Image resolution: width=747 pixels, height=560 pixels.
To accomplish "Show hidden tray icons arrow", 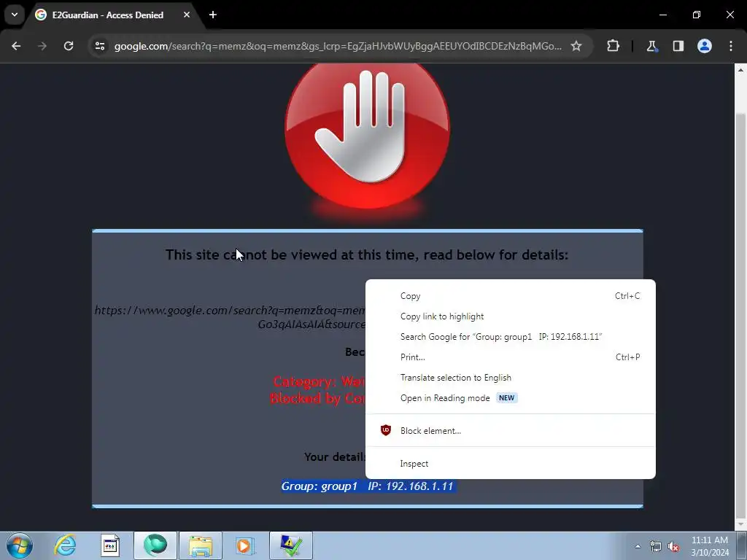I will [638, 546].
